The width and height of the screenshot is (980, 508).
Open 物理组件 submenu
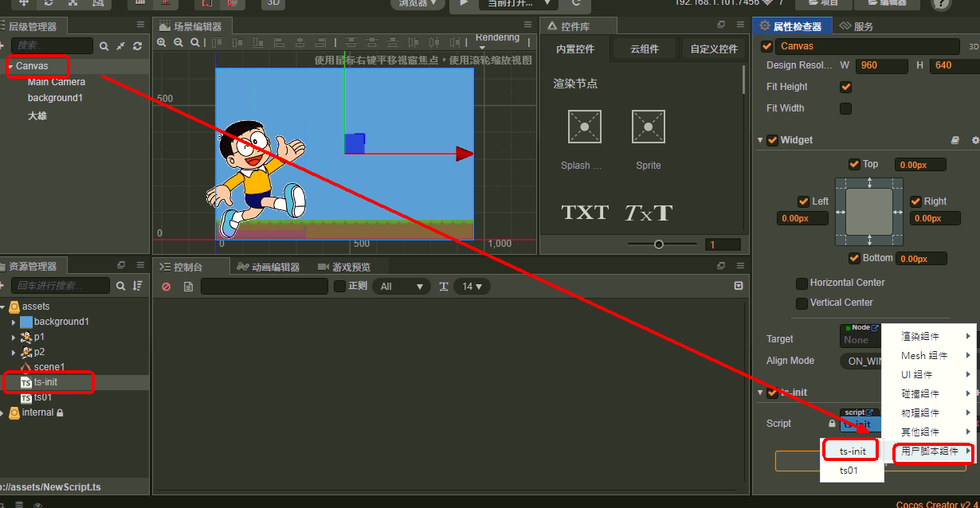[929, 412]
